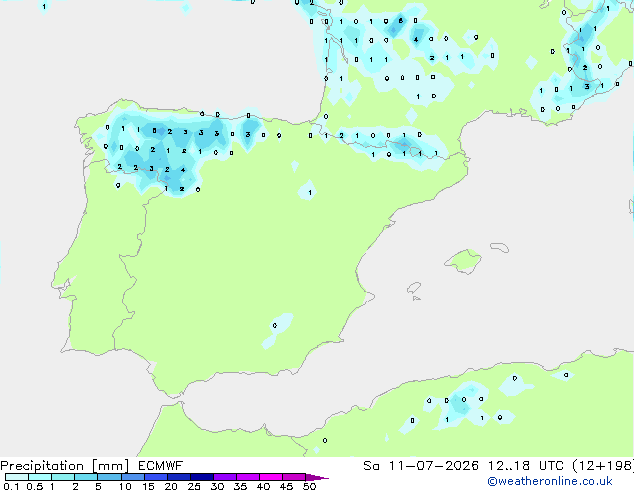Click the '0.1' legend scale label
This screenshot has height=490, width=634.
tap(11, 486)
